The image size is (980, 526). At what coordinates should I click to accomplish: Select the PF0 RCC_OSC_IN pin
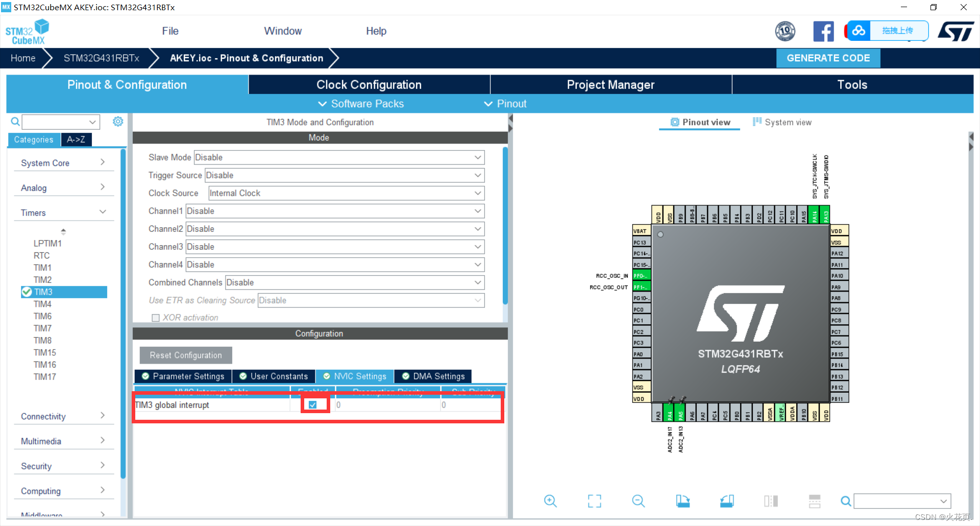[x=642, y=276]
